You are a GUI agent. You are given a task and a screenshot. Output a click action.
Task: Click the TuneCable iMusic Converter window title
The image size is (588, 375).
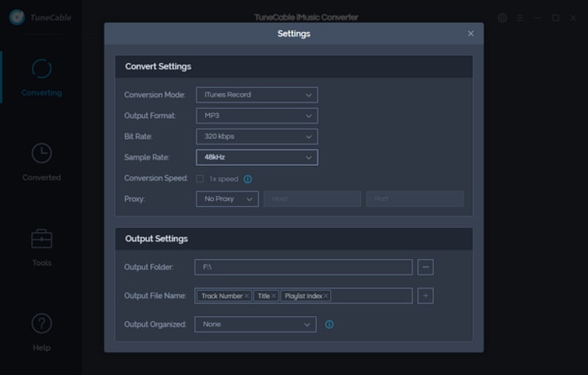pyautogui.click(x=306, y=17)
